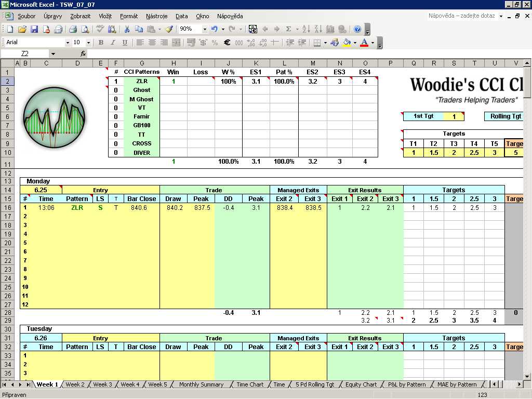
Task: Align text right
Action: [x=164, y=43]
